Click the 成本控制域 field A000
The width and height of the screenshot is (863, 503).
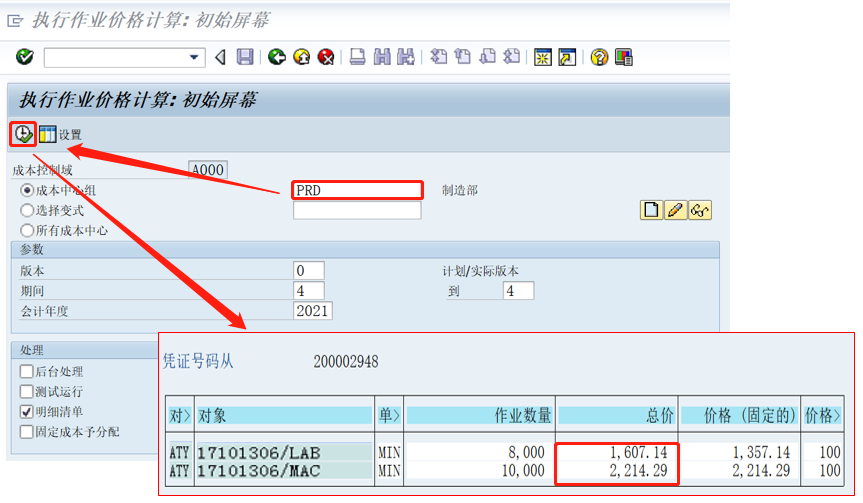(x=207, y=170)
